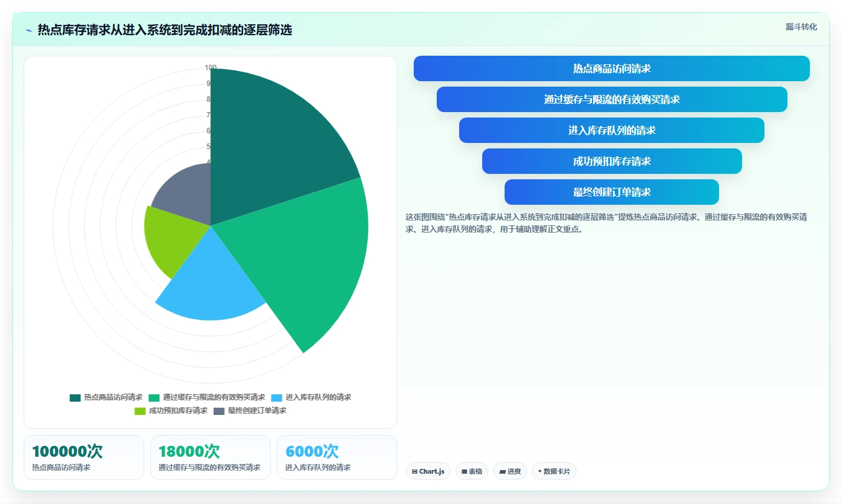
Task: Click the dark teal polar chart segment
Action: 273,139
